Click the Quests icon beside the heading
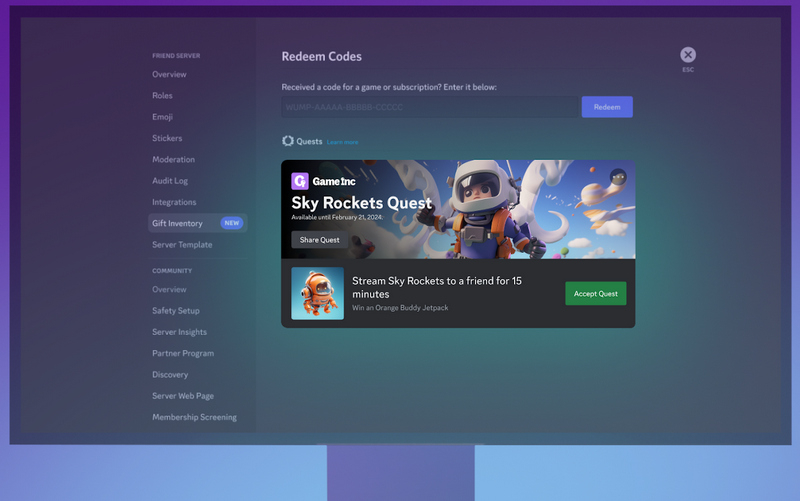Viewport: 800px width, 501px height. click(x=288, y=141)
